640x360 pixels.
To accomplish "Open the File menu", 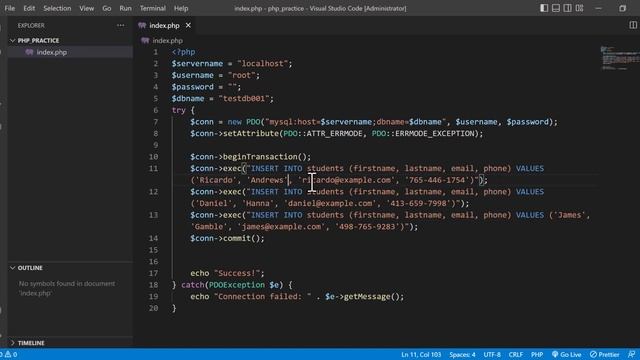I will pos(9,8).
